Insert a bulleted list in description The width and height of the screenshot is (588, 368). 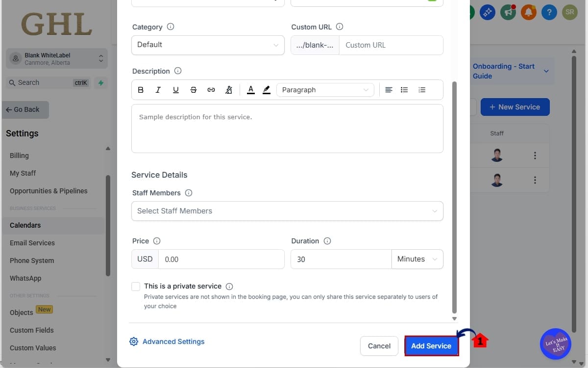click(404, 90)
